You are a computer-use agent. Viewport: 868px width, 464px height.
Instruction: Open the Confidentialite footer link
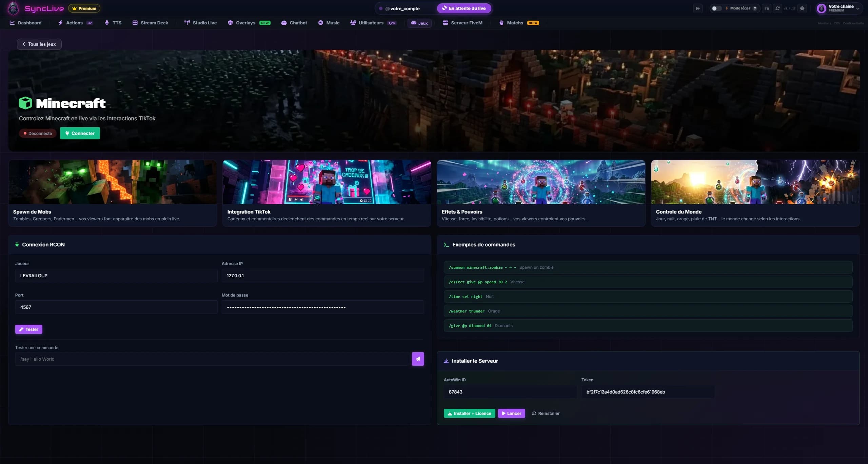click(853, 23)
